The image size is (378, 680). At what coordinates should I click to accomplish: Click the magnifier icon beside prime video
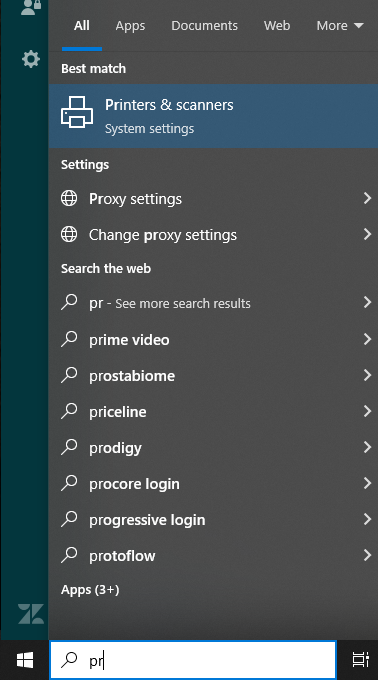click(69, 339)
